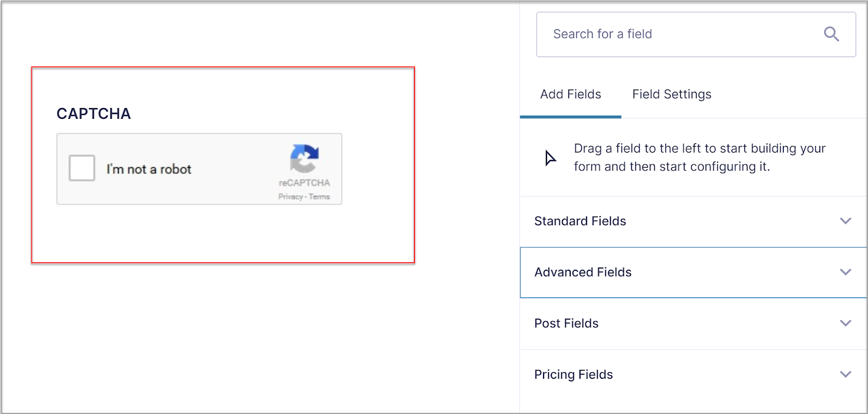
Task: Open the reCAPTCHA Terms link
Action: (320, 197)
